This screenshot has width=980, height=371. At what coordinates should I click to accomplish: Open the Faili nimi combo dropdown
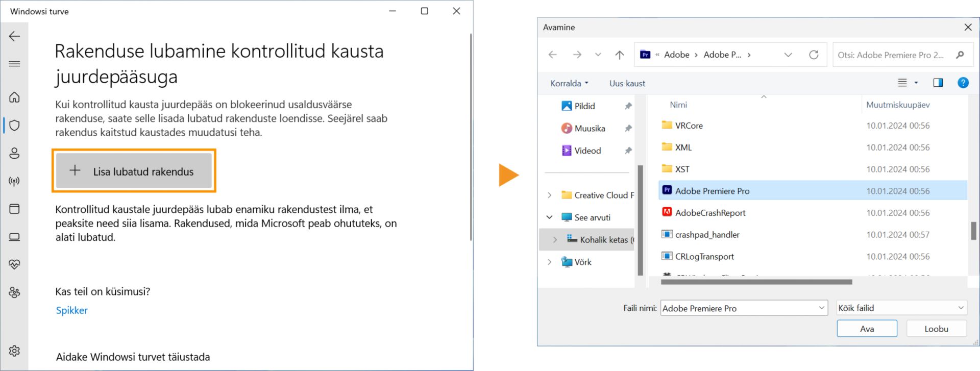(822, 308)
